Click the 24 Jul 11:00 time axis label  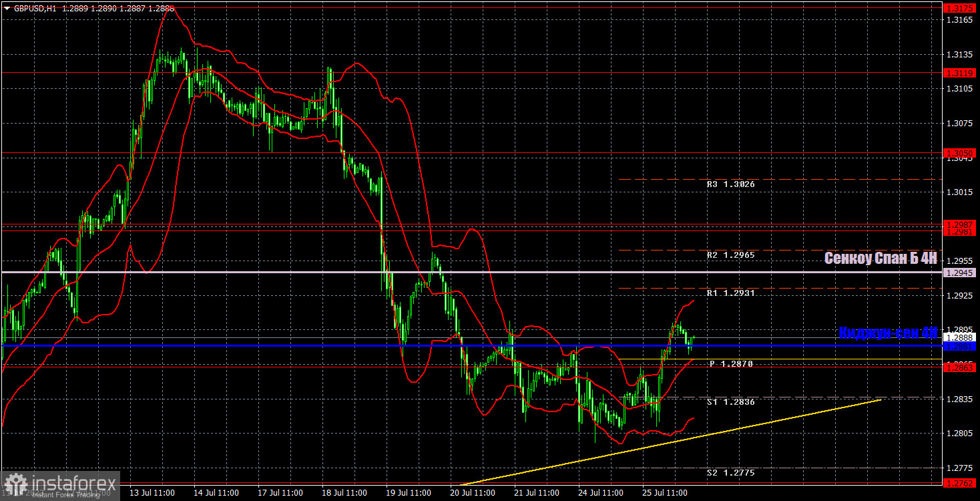[601, 493]
